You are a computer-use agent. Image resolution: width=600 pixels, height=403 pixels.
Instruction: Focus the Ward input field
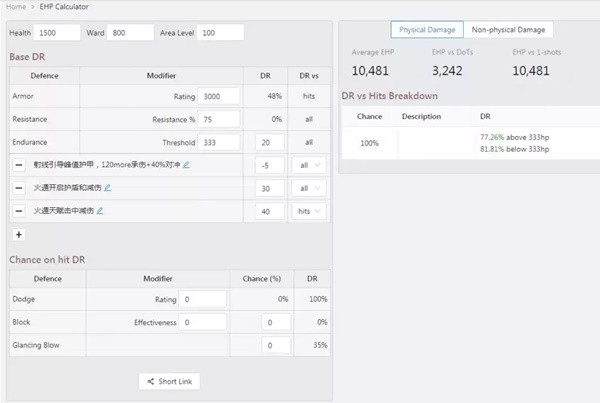pos(130,33)
